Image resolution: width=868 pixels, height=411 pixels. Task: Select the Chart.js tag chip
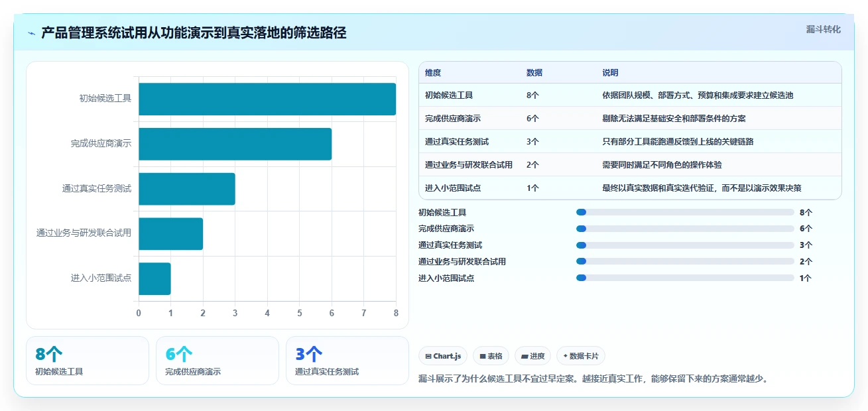pos(442,356)
